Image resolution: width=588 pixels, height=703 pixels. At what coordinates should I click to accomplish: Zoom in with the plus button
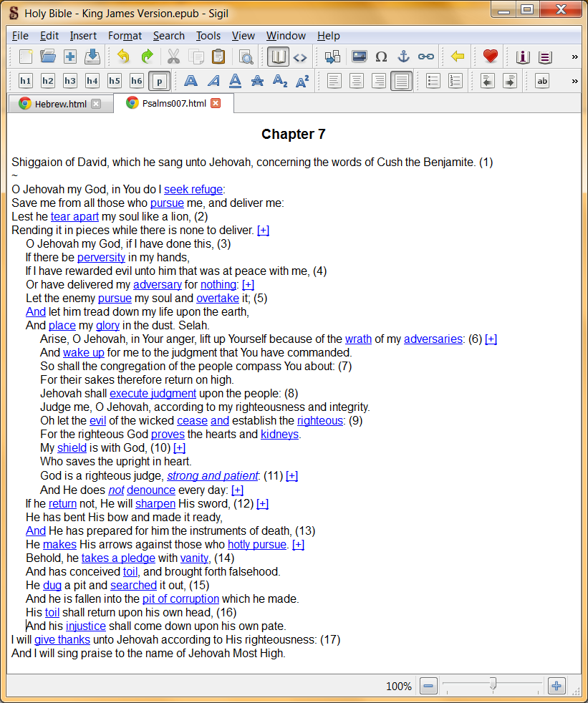pyautogui.click(x=556, y=686)
